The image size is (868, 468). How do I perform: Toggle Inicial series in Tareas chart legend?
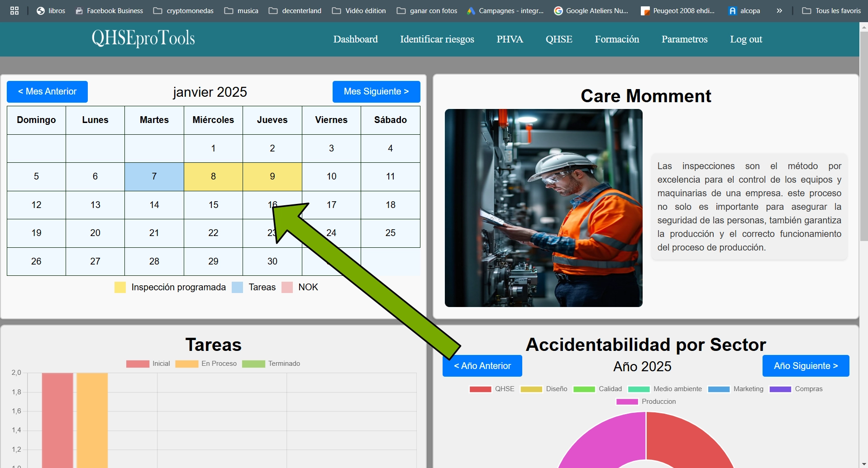[148, 364]
